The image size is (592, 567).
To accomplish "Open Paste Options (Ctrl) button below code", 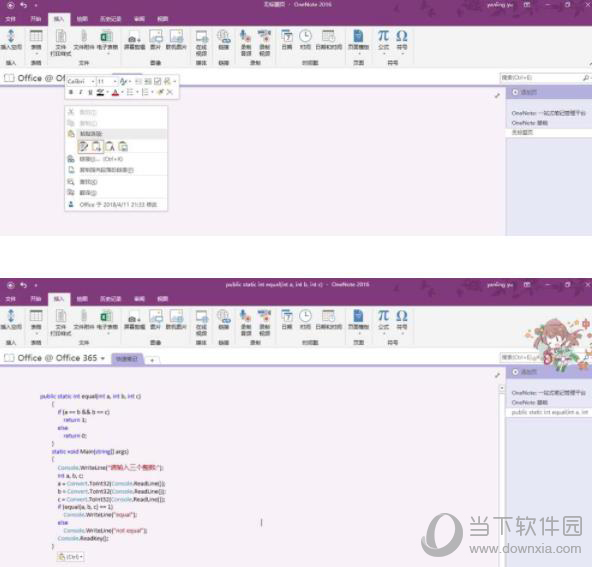I will tap(70, 557).
